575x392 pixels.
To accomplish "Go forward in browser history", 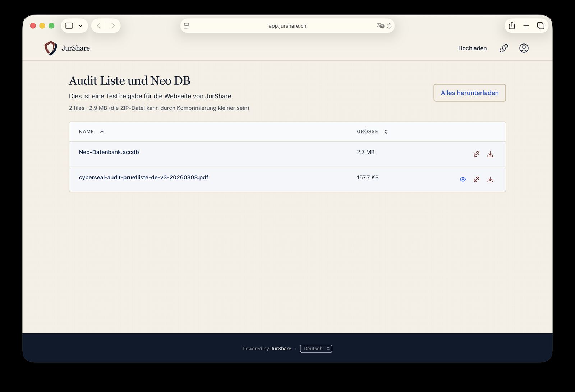I will pos(113,25).
